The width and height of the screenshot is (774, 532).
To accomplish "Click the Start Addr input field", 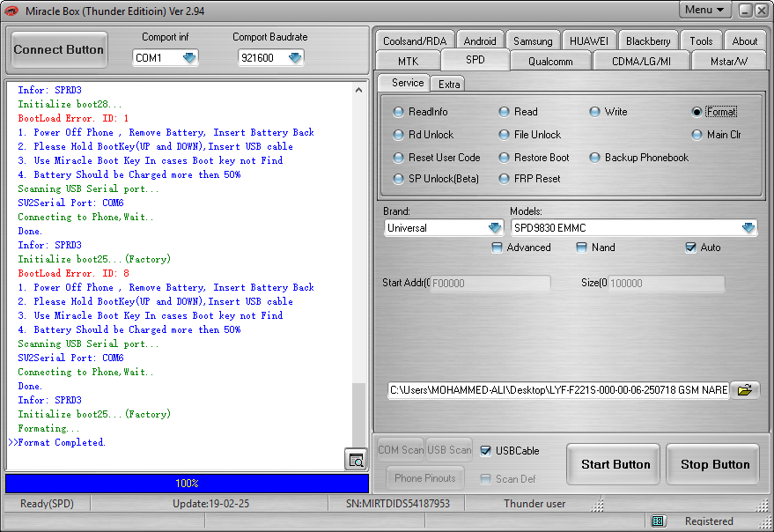I will pos(490,283).
